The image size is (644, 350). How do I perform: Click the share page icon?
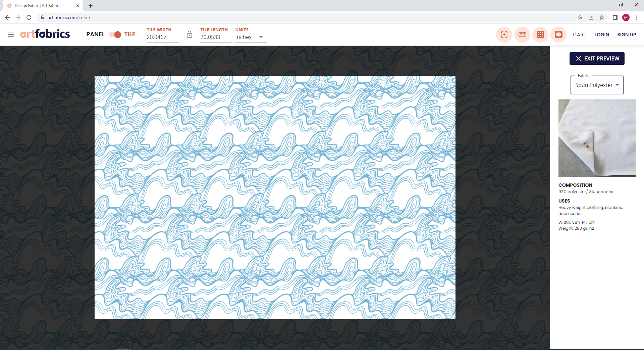coord(591,17)
